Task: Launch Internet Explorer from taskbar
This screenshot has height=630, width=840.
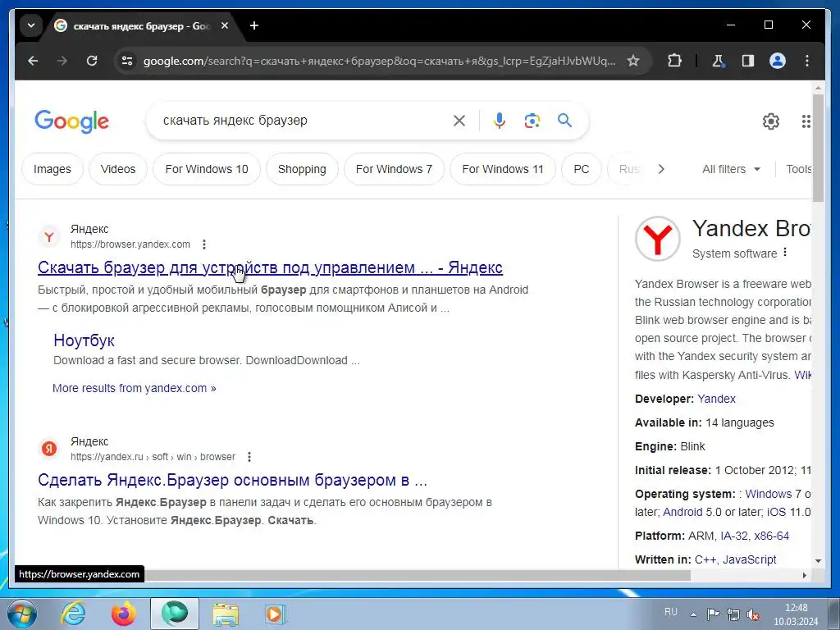Action: tap(73, 614)
